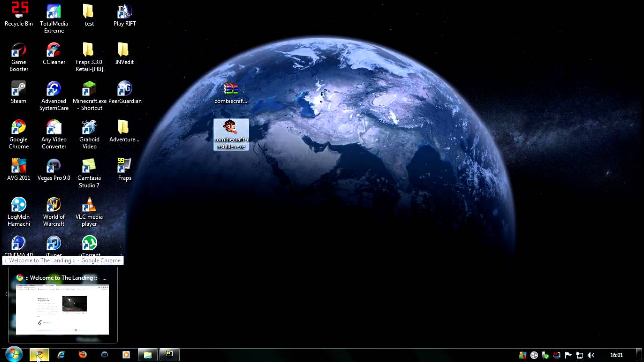Click the Minecraft.exe shortcut icon
Screen dimensions: 644x362
click(x=90, y=96)
